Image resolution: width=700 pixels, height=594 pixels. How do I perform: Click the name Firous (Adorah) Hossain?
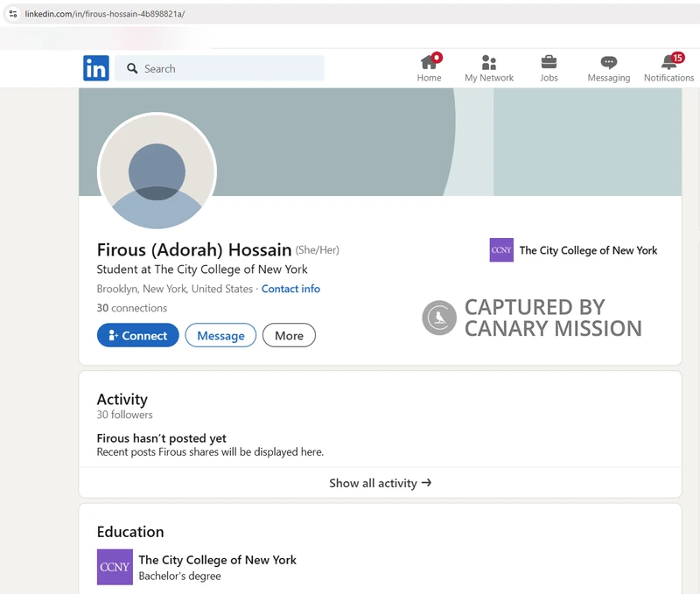point(194,250)
